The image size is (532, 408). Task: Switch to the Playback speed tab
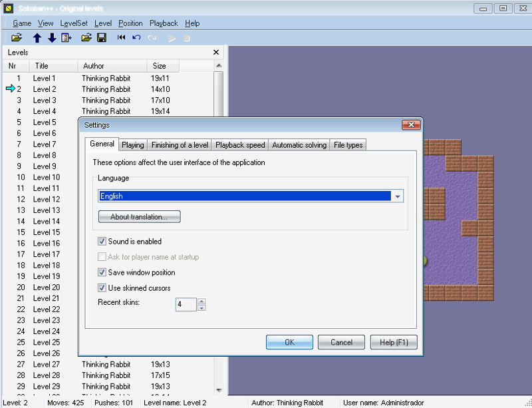[x=240, y=145]
